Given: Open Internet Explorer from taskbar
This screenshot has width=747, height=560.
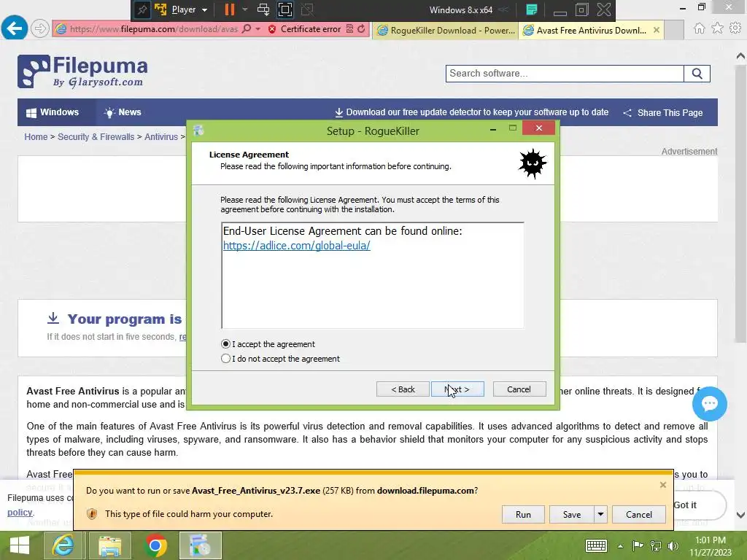Looking at the screenshot, I should tap(63, 545).
